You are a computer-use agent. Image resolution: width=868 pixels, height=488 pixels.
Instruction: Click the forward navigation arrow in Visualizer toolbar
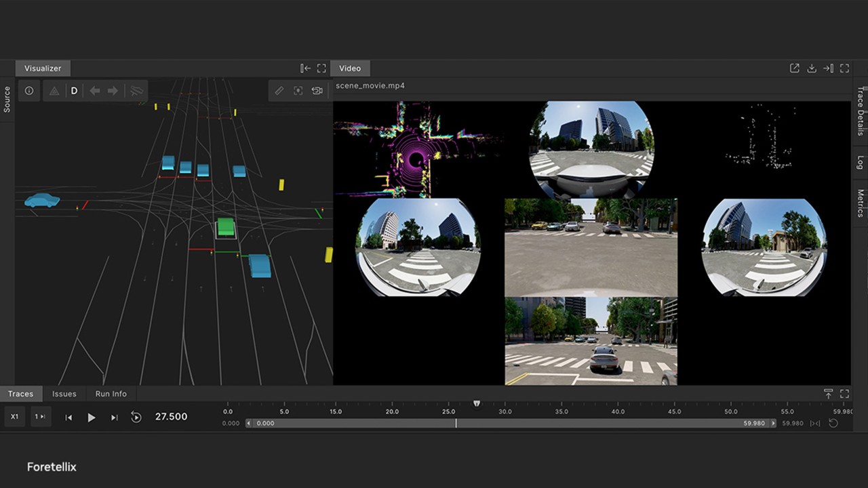click(113, 90)
